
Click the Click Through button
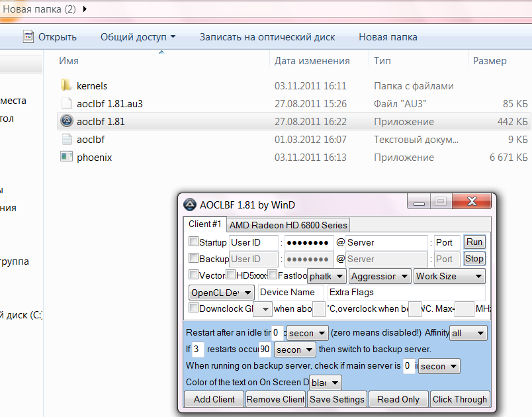click(460, 399)
